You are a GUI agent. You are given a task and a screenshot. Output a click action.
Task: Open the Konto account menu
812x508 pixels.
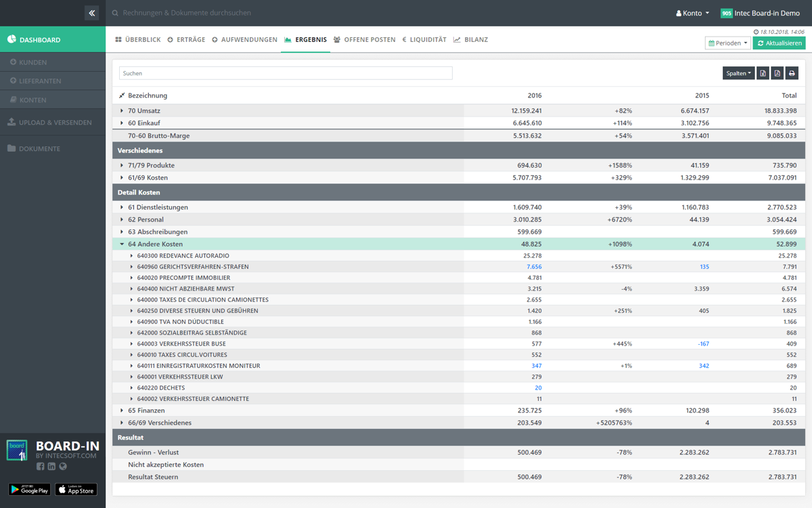693,13
